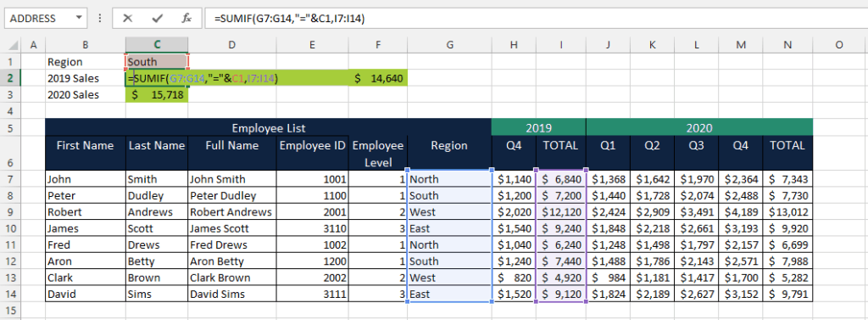Select Fred Drews full name cell
Viewport: 868px width, 320px height.
pos(232,244)
